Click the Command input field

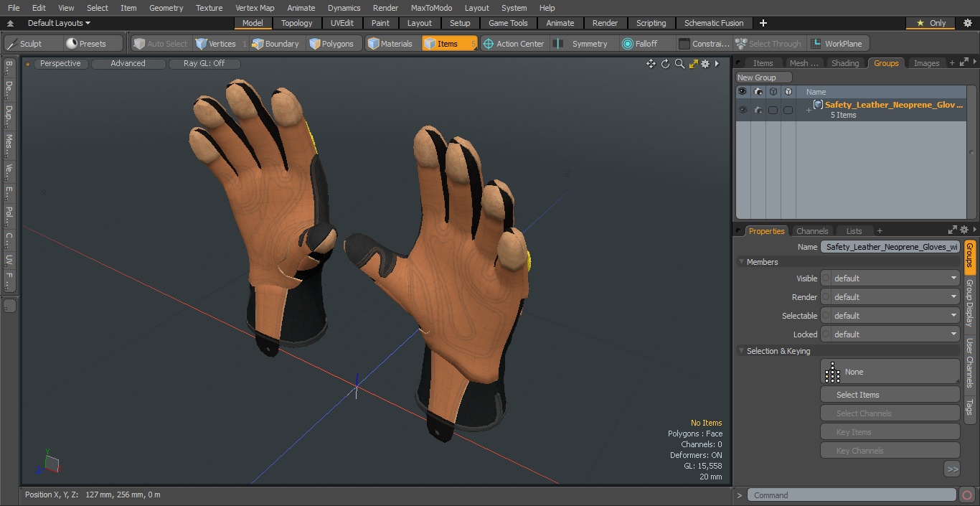852,495
